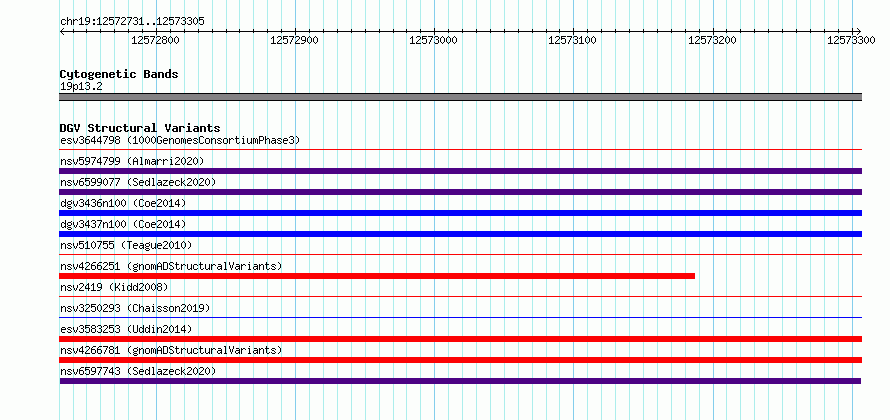Click esv3644798 (1000GenomesConsortiumPhase3) label
The image size is (890, 420).
[180, 140]
